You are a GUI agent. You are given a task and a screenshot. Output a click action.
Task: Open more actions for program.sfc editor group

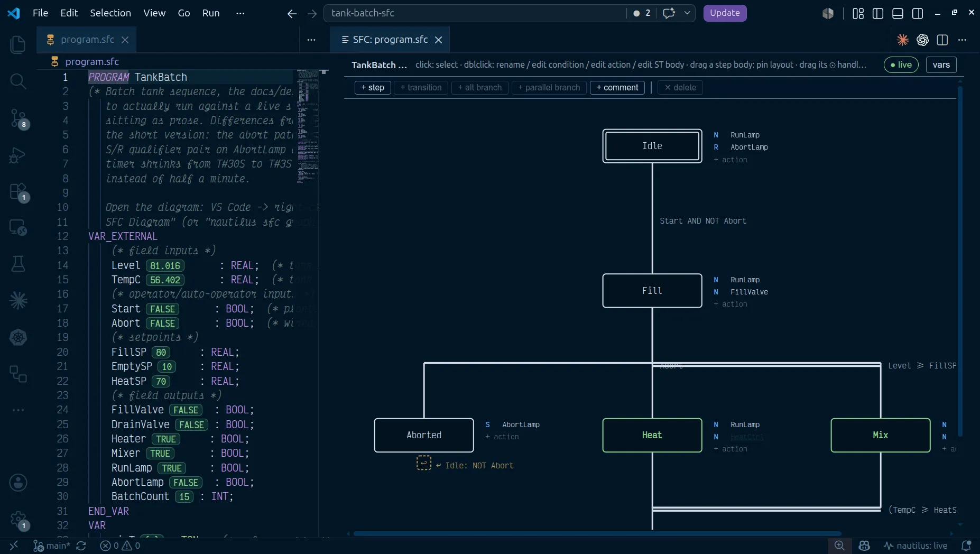coord(311,40)
